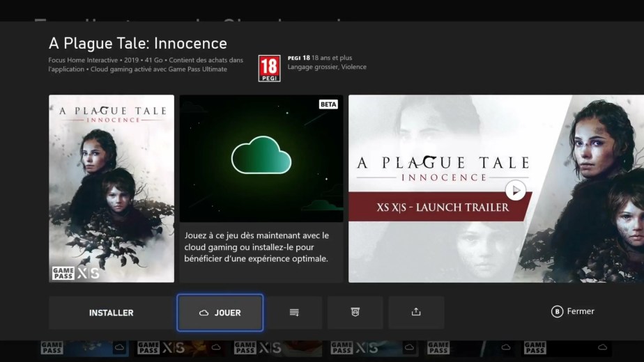Click the 'PEGI 18 18 ans et plus' text

click(320, 58)
